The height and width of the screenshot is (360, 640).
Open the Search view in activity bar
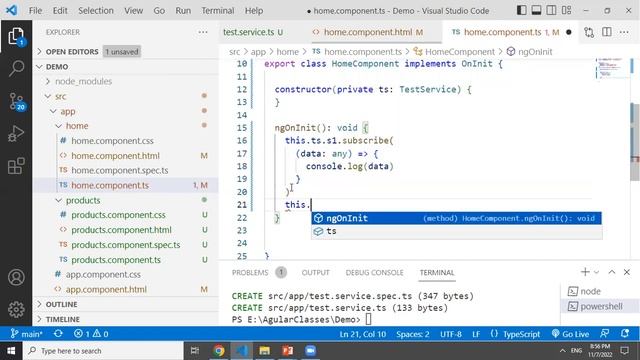click(x=16, y=68)
